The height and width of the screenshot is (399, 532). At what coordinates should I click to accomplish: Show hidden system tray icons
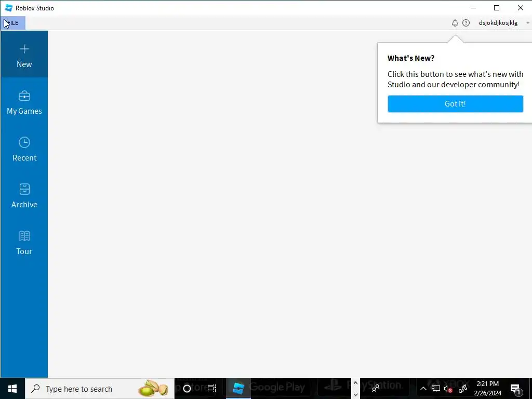423,389
